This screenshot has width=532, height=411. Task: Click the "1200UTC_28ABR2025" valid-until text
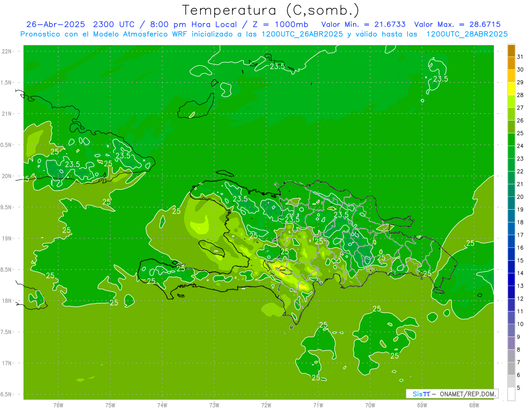point(467,34)
